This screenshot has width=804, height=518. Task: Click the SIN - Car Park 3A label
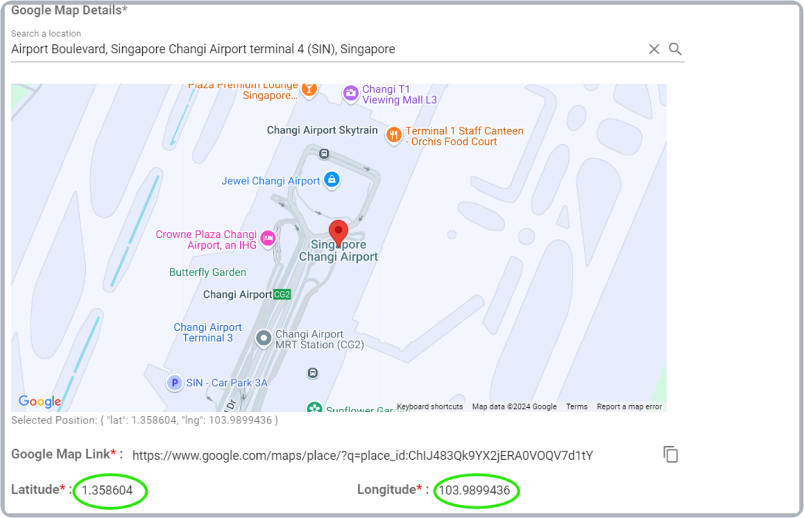227,383
